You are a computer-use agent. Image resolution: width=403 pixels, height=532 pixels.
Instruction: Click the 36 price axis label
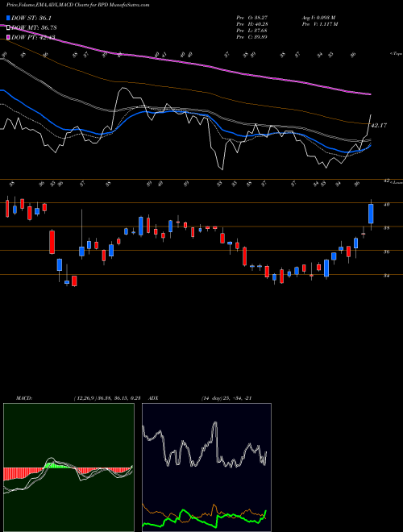pyautogui.click(x=386, y=251)
